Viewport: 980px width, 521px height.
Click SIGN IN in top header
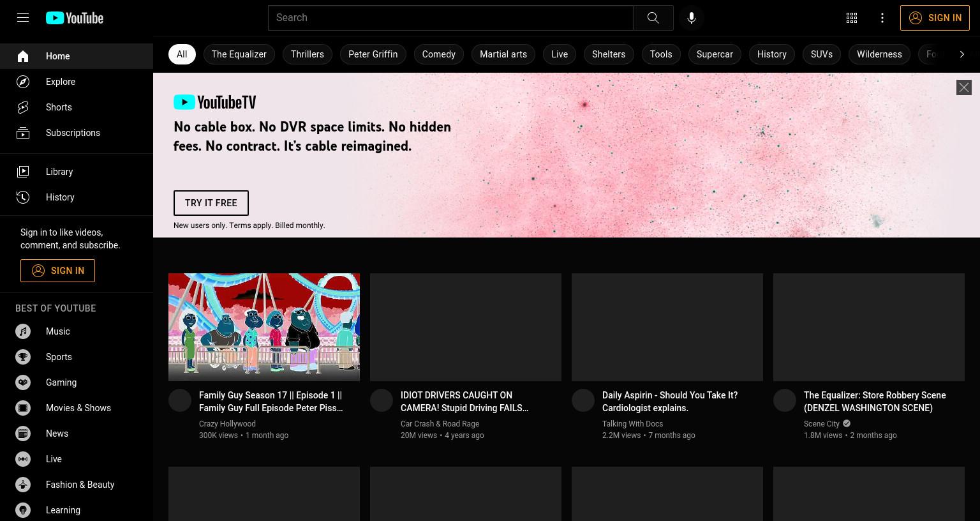[x=935, y=18]
